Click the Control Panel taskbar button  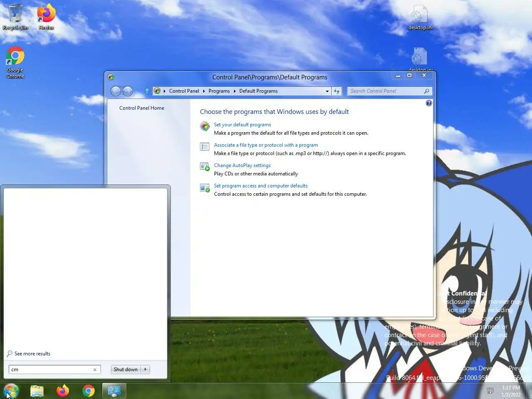tap(114, 391)
